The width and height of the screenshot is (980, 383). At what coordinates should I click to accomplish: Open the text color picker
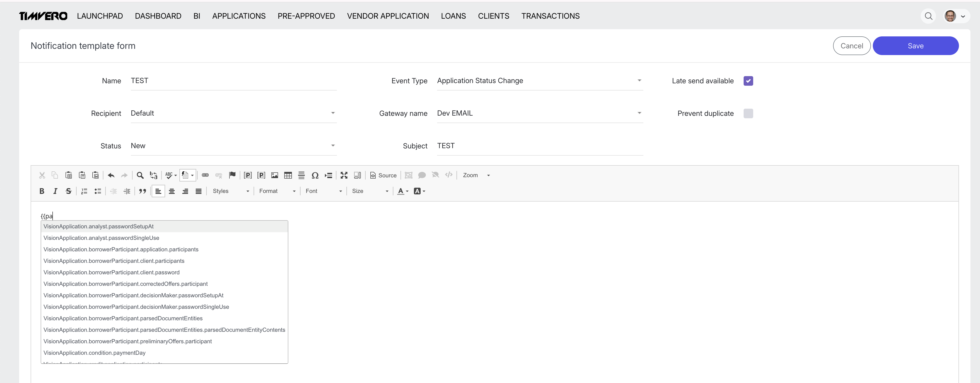click(402, 191)
